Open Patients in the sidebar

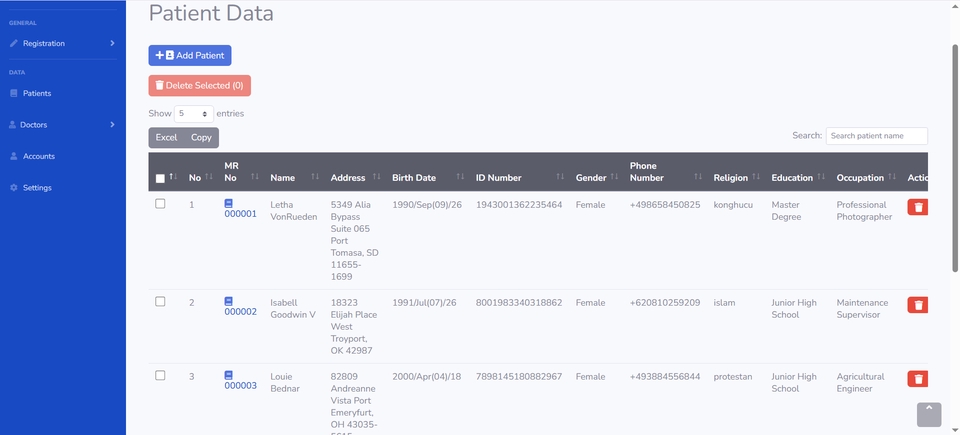[x=37, y=93]
